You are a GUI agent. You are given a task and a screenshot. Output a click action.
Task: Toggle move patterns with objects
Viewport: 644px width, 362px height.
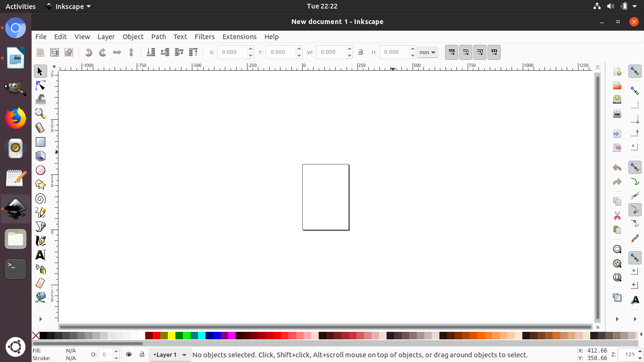494,52
